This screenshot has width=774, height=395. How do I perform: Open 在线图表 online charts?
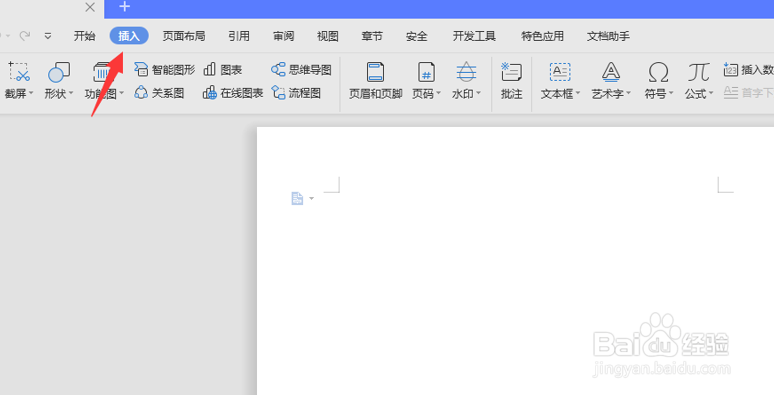[233, 93]
